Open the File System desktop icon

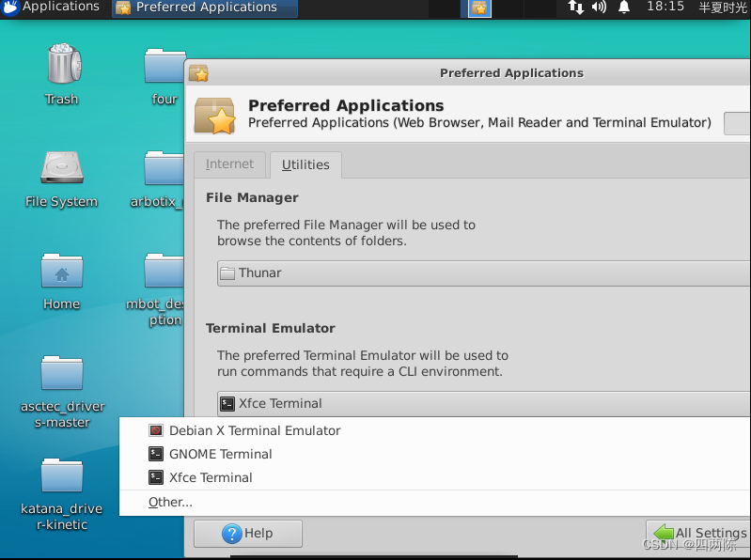62,167
